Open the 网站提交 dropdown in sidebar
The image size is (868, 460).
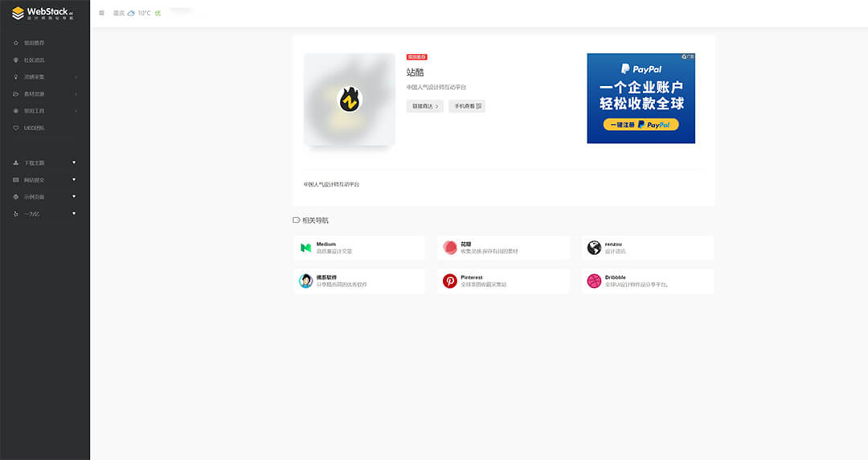(44, 180)
